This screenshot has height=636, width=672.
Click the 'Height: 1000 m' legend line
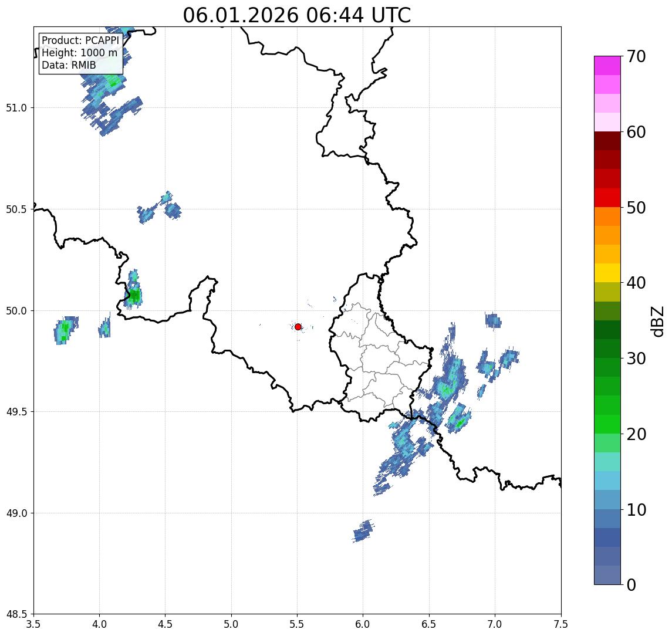click(79, 53)
